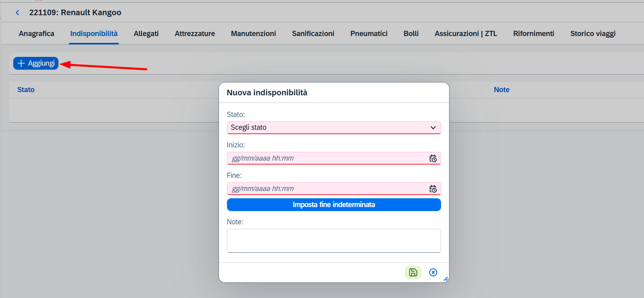Expand the Scegli stato dropdown
The height and width of the screenshot is (298, 644).
pos(334,127)
